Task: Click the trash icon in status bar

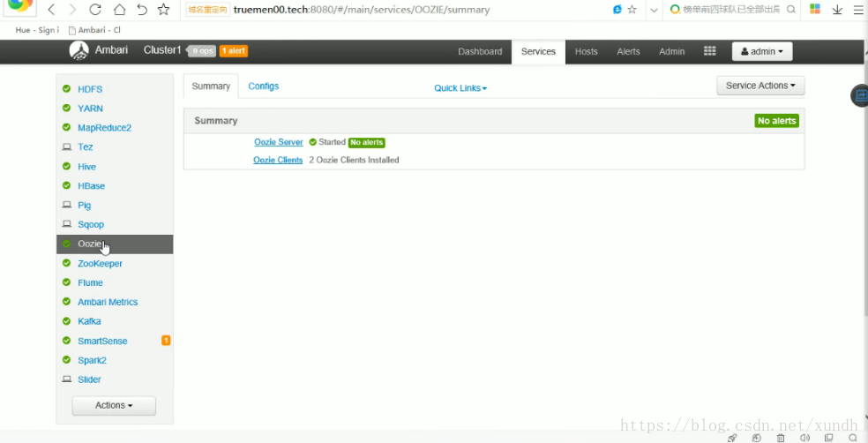Action: [781, 438]
